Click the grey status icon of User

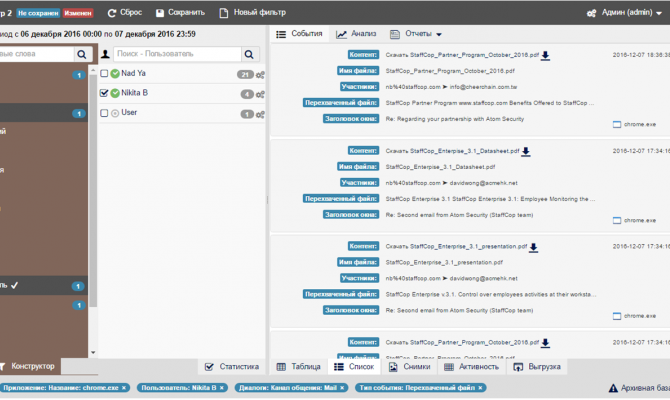[115, 113]
